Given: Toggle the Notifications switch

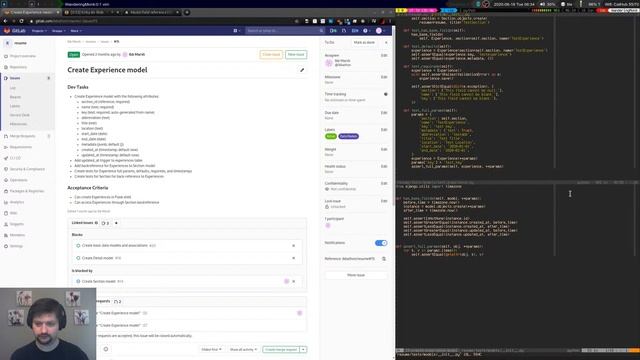Looking at the screenshot, I should [381, 243].
